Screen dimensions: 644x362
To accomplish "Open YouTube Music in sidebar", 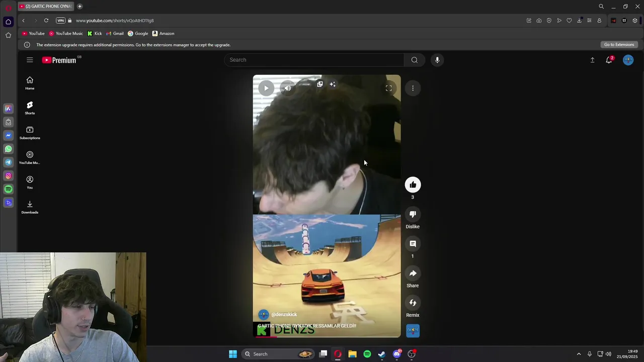I will tap(30, 157).
